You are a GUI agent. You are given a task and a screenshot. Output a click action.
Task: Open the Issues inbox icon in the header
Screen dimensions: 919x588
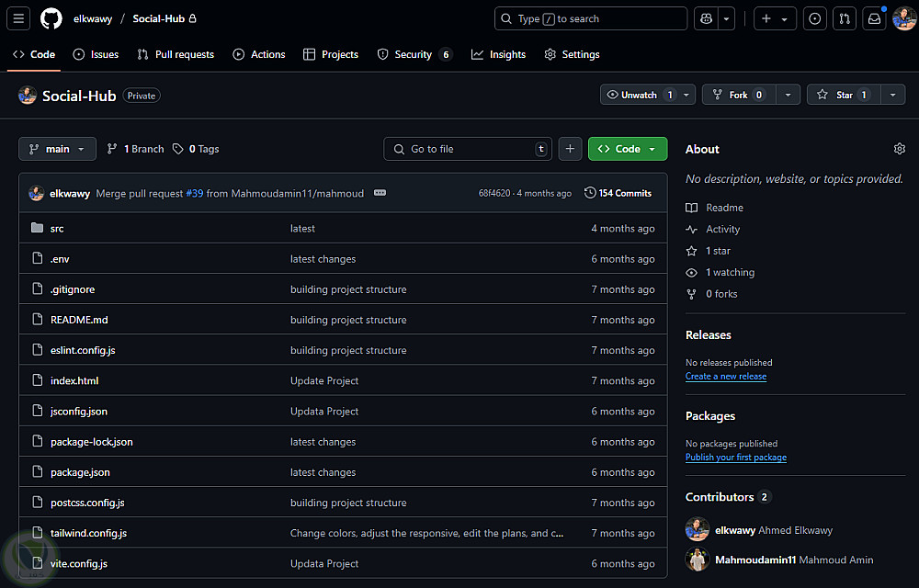tap(814, 18)
